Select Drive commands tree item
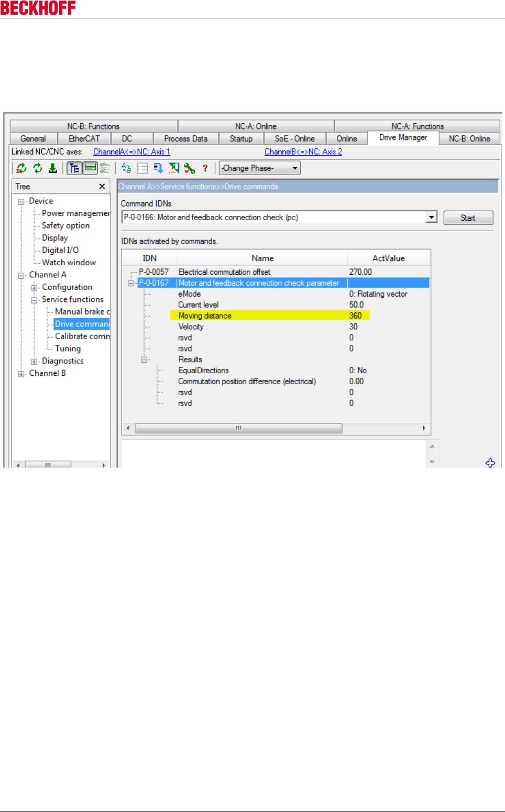505x812 pixels. (x=82, y=324)
